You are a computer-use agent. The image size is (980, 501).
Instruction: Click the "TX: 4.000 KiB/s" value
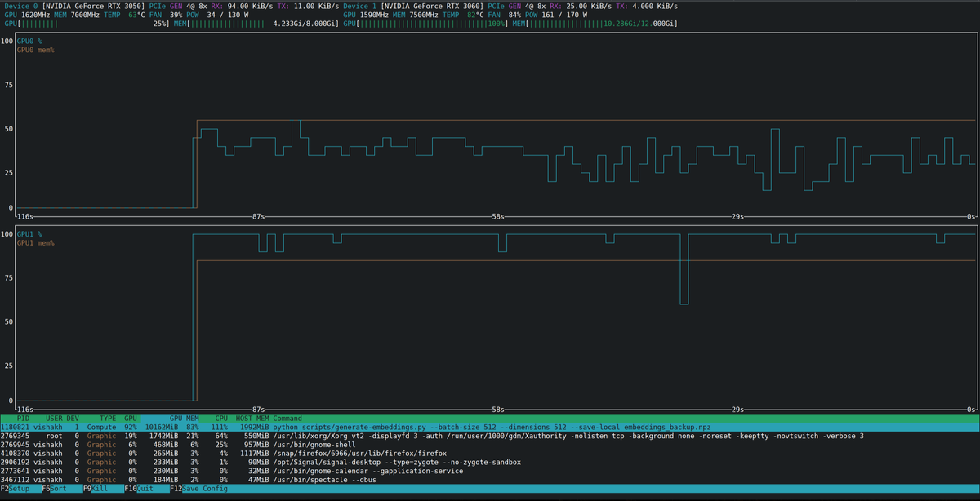(646, 6)
